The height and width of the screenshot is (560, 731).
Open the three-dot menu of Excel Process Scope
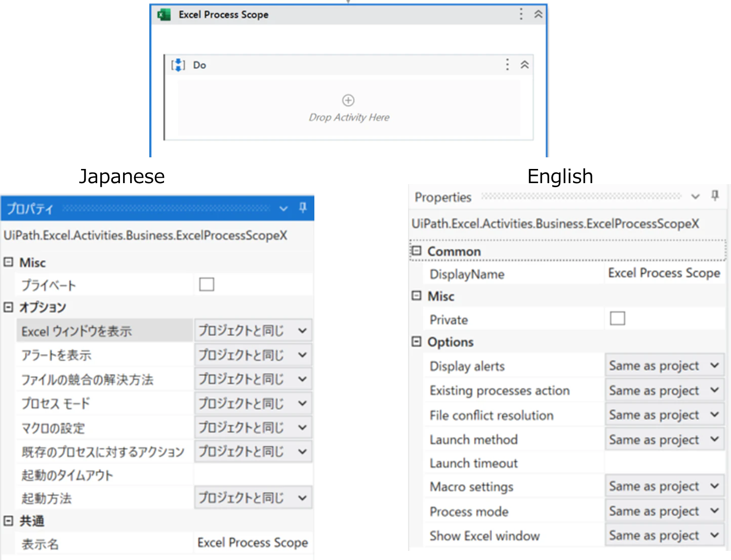(521, 14)
